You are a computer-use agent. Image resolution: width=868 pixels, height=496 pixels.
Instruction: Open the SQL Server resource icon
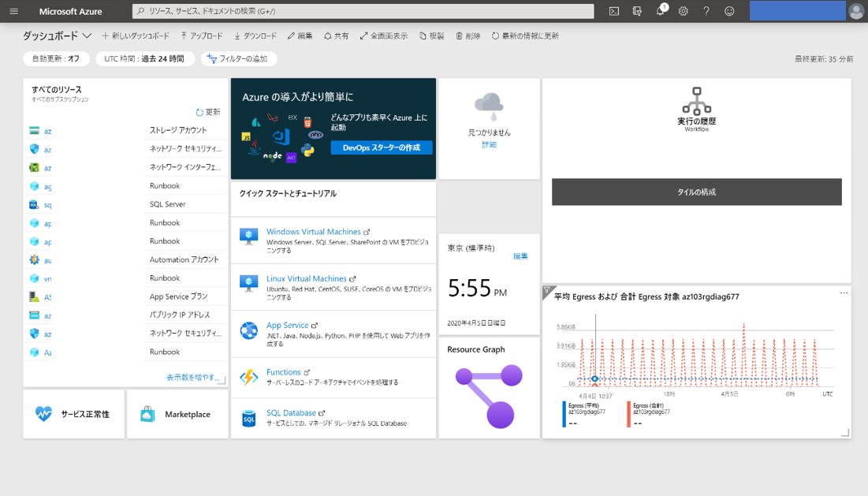click(x=35, y=205)
